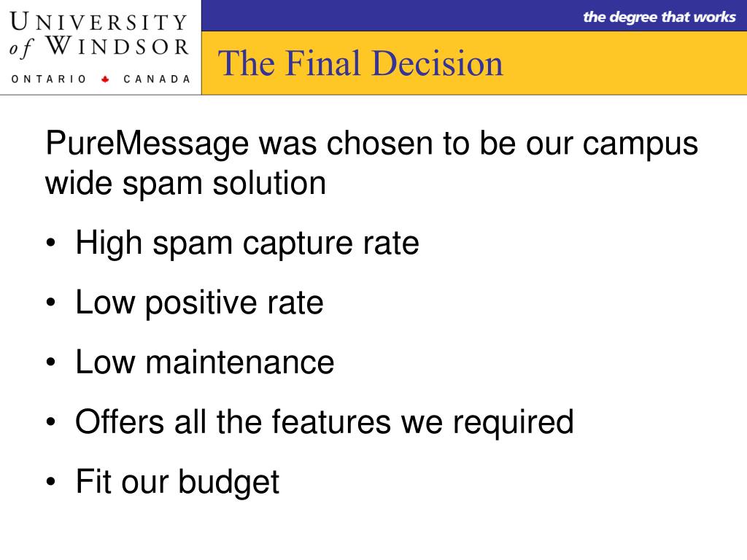The width and height of the screenshot is (747, 560).
Task: Click the bullet dot before 'Offers all'
Action: [51, 422]
